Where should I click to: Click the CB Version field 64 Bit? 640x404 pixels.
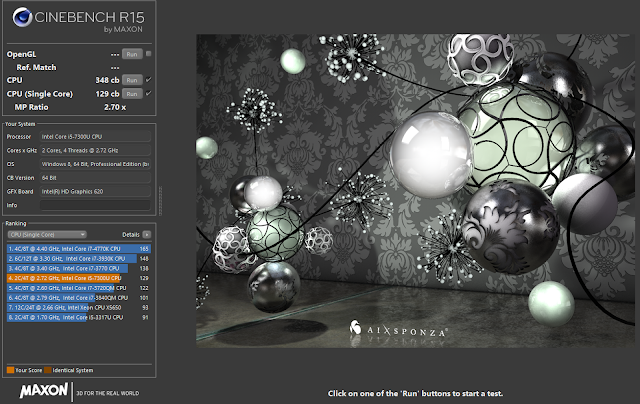click(x=95, y=178)
